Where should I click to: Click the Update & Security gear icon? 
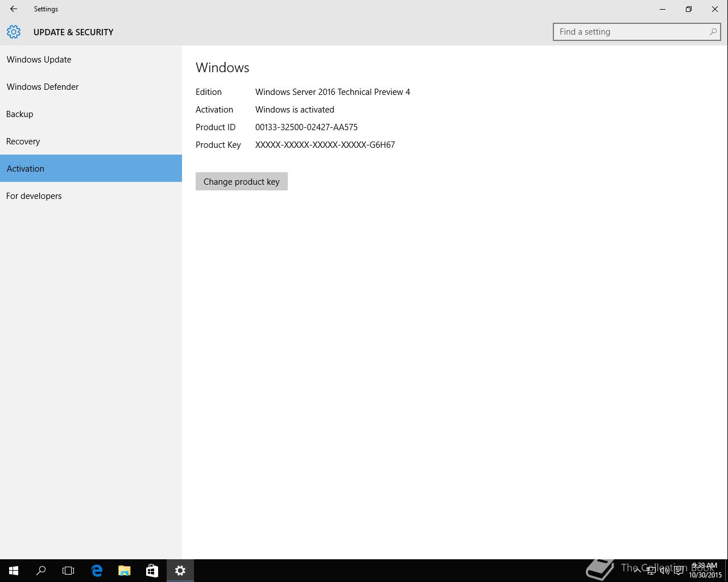coord(14,32)
